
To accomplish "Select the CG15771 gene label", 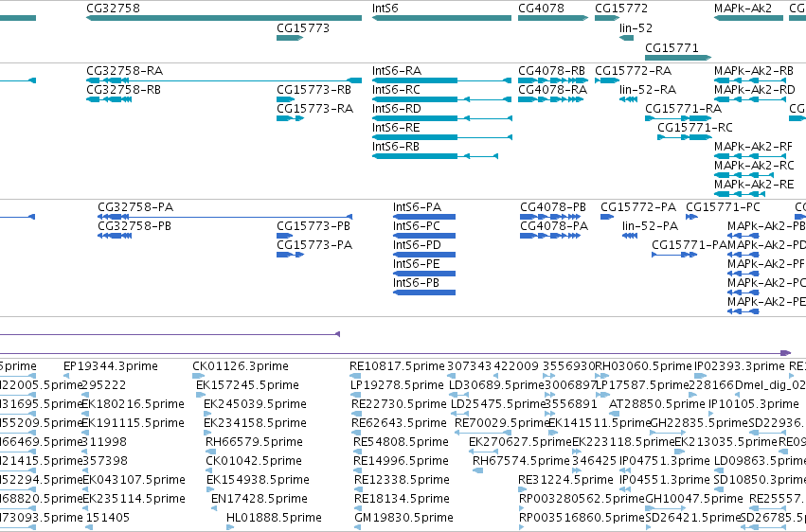I will coord(672,47).
